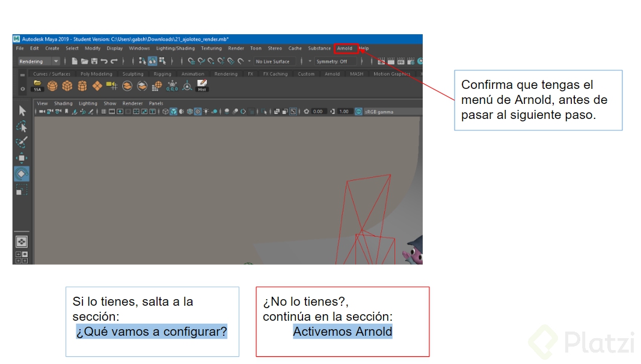Open the Rendering menu set dropdown
Image resolution: width=641 pixels, height=364 pixels.
[39, 61]
